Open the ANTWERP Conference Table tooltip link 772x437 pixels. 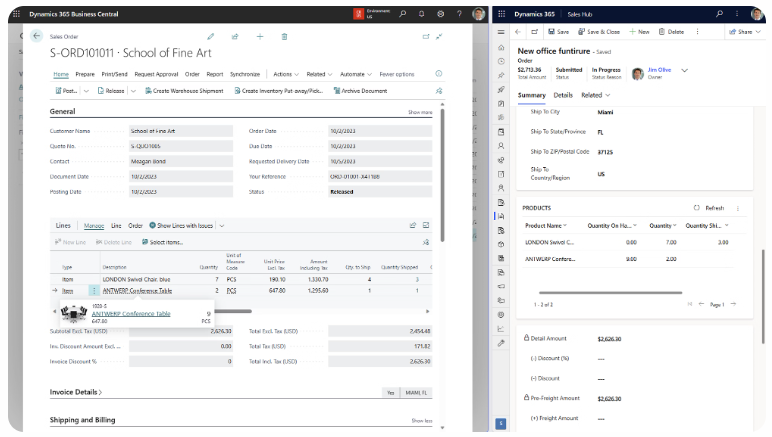point(131,313)
